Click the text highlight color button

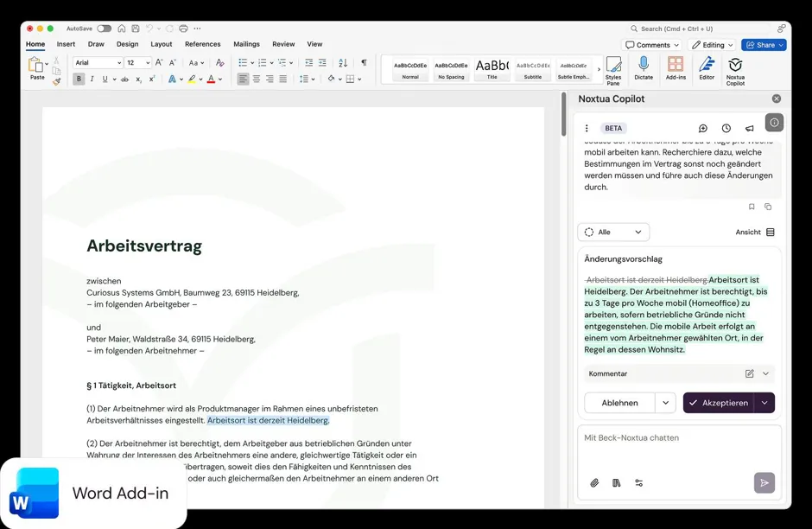pyautogui.click(x=191, y=79)
